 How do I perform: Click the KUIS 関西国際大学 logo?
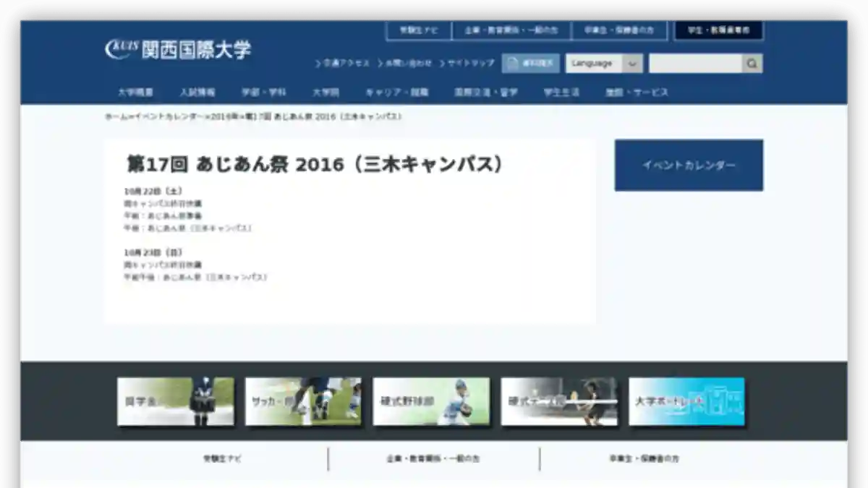click(178, 50)
